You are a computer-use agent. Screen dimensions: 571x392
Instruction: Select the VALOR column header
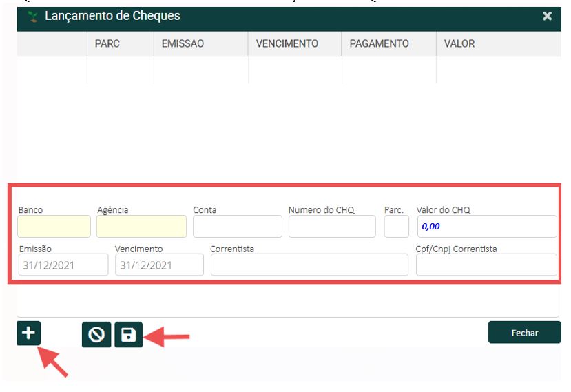pyautogui.click(x=459, y=43)
